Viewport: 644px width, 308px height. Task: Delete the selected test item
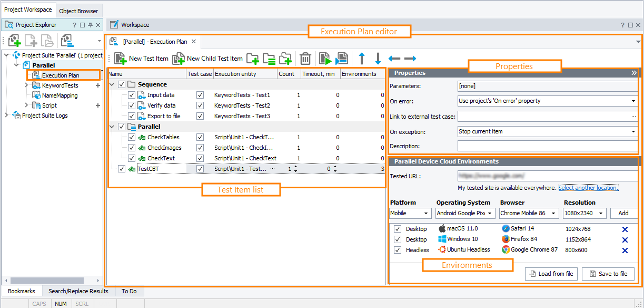tap(305, 58)
